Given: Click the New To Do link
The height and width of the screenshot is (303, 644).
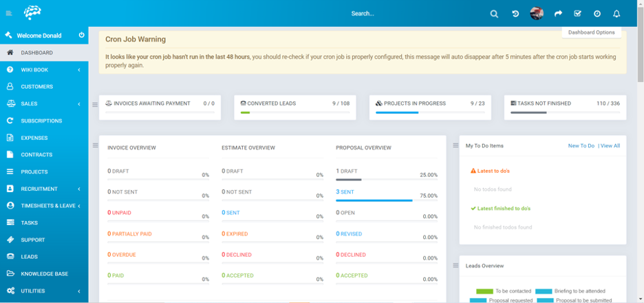Looking at the screenshot, I should point(581,146).
